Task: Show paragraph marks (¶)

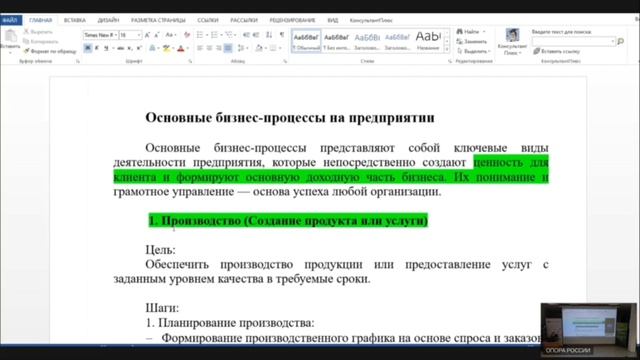Action: tap(282, 35)
